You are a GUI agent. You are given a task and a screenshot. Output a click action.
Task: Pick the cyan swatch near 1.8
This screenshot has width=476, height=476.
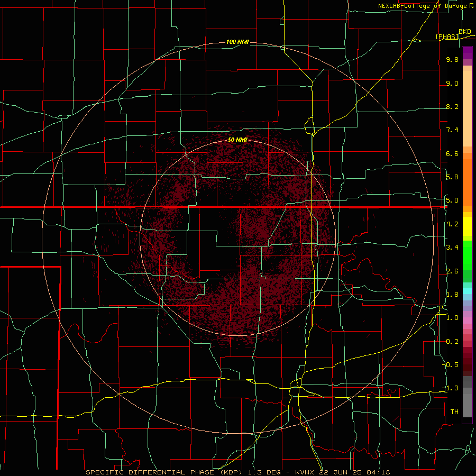(467, 291)
